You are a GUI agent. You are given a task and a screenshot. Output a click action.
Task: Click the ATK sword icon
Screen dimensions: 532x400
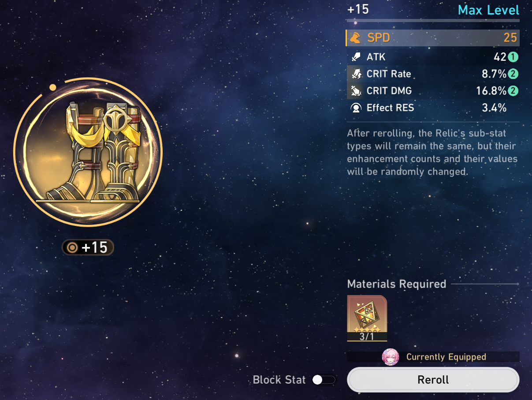click(355, 57)
